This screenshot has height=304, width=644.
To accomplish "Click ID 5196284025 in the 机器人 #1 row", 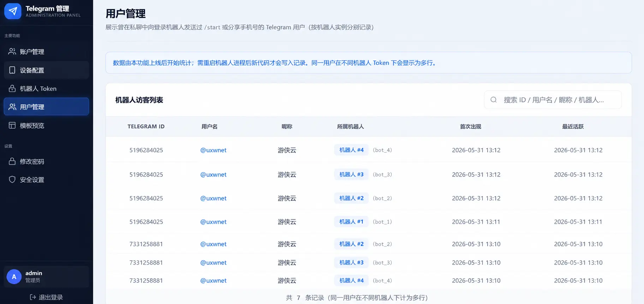I will click(146, 222).
